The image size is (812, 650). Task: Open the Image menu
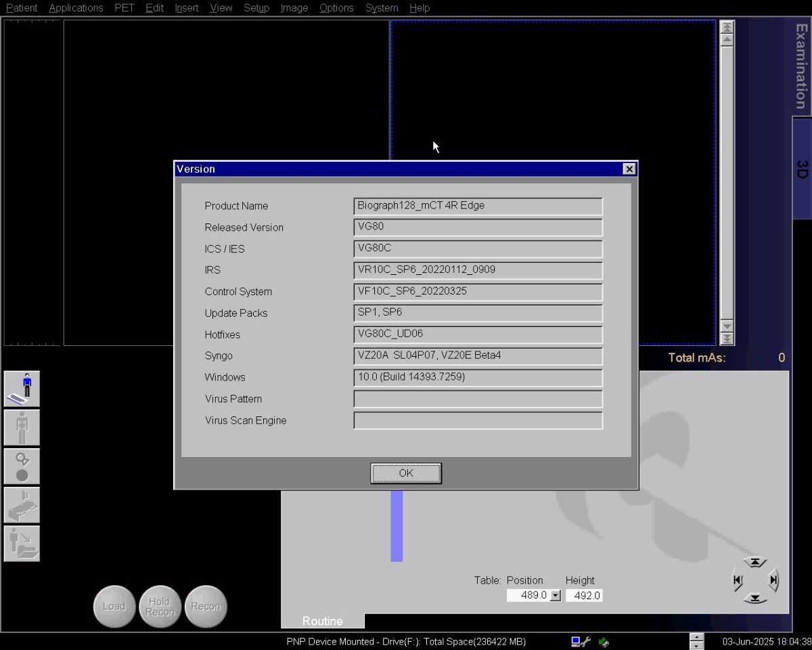click(x=294, y=8)
